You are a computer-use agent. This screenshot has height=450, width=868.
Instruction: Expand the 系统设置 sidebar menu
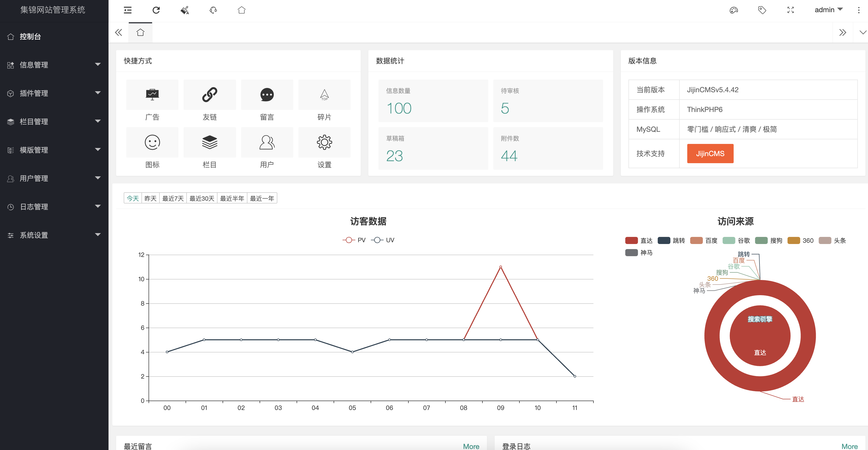coord(54,235)
